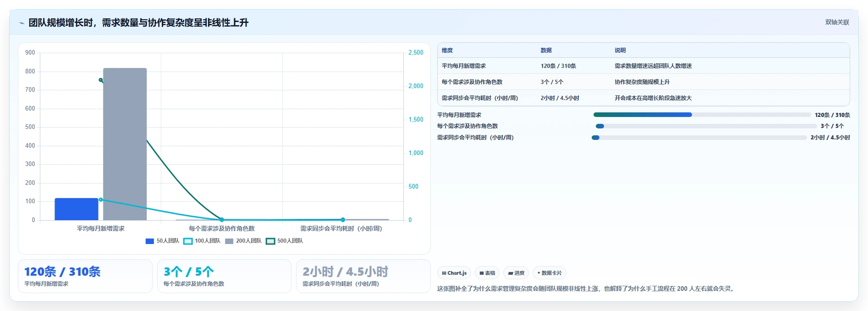Viewport: 868px width, 311px height.
Task: Open the 120条 / 310条 data card
Action: click(x=85, y=276)
